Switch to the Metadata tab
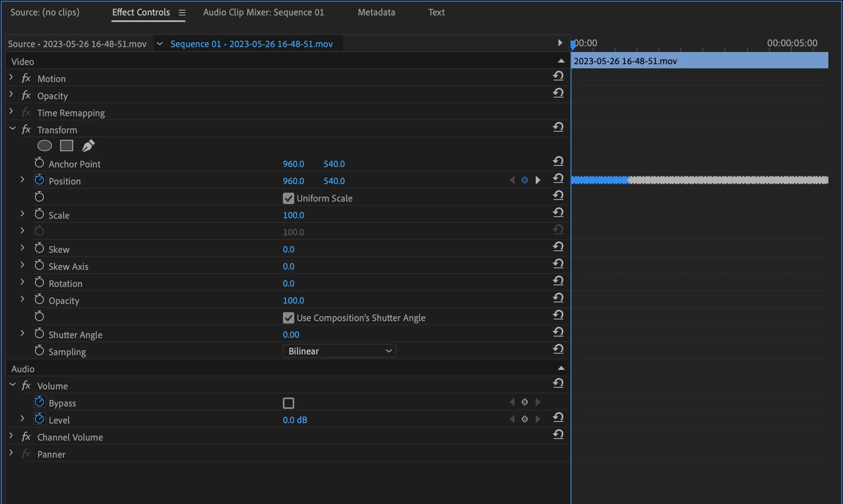 pyautogui.click(x=376, y=12)
